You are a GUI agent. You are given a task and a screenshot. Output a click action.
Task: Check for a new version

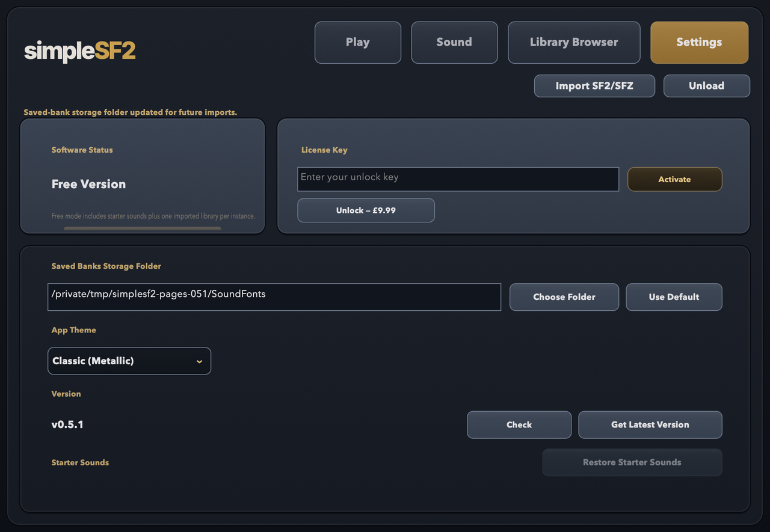tap(519, 425)
